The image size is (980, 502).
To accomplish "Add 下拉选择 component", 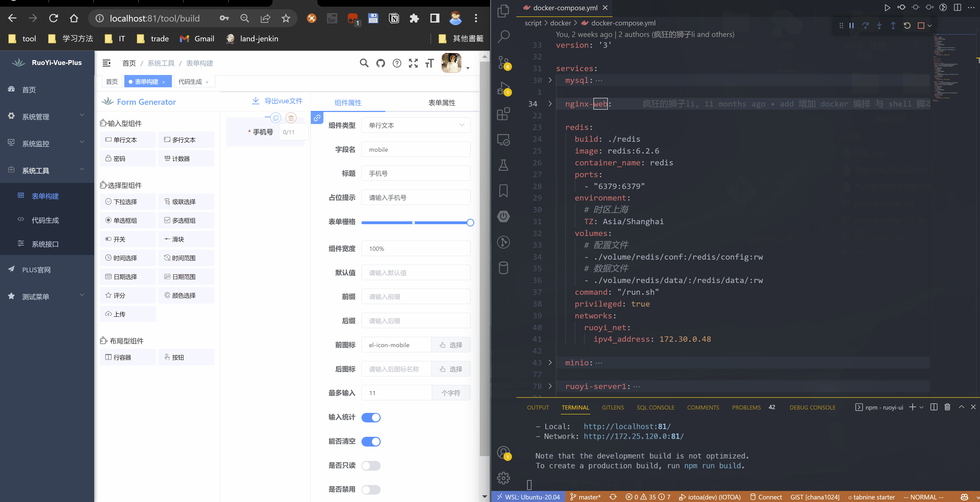I will pos(128,202).
